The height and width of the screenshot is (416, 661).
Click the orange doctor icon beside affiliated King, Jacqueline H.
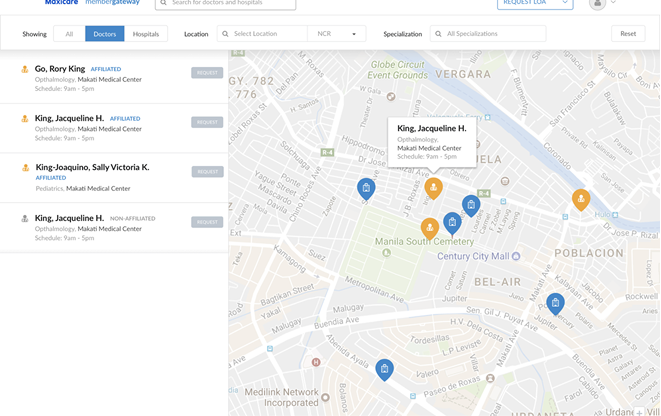pos(25,119)
